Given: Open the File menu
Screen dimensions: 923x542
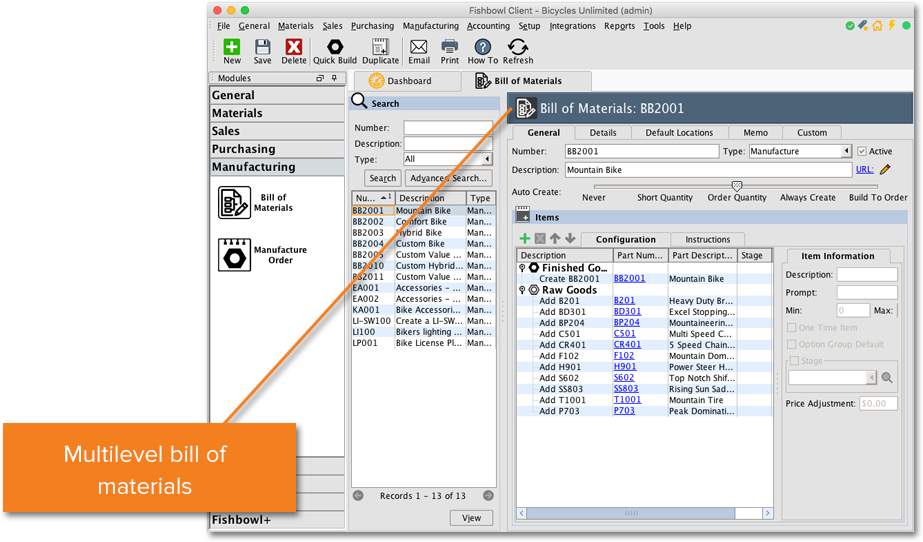Looking at the screenshot, I should click(224, 26).
